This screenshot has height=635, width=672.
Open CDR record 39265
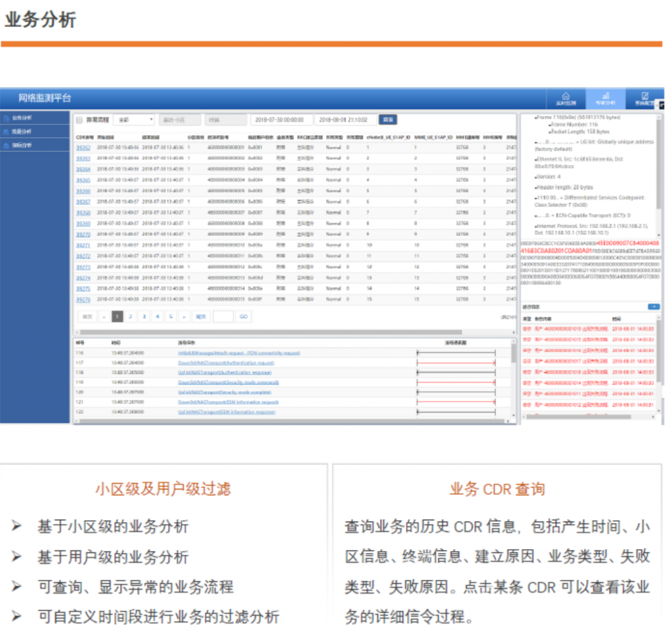tap(83, 180)
